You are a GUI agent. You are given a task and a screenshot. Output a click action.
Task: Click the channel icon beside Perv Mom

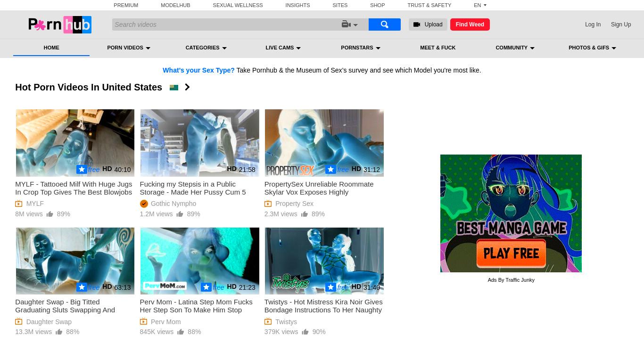click(x=143, y=322)
